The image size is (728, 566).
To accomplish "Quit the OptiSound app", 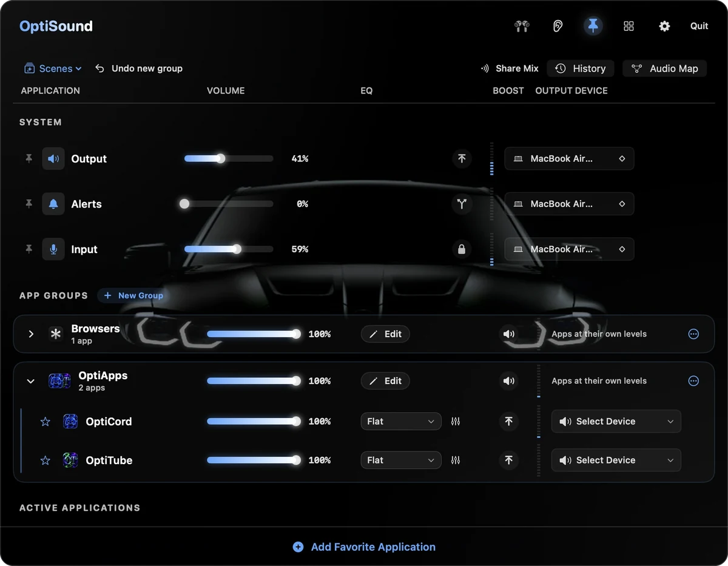I will (699, 26).
